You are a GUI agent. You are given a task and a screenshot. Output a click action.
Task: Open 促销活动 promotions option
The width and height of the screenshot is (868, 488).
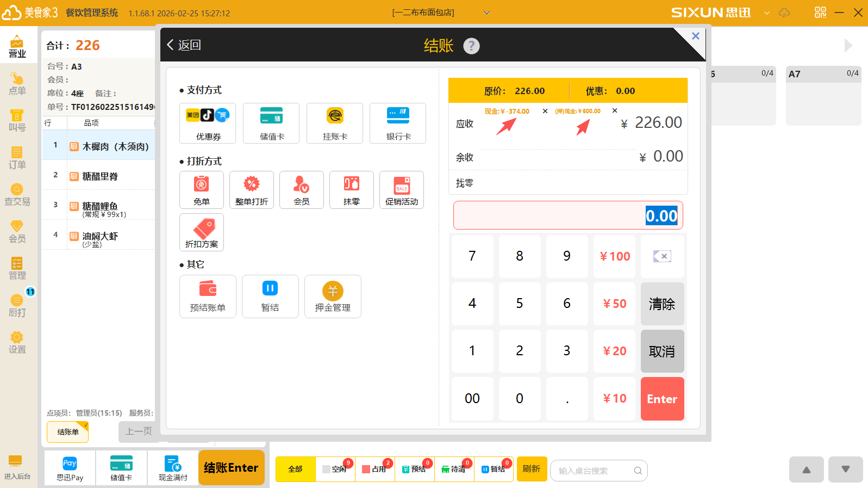click(402, 189)
